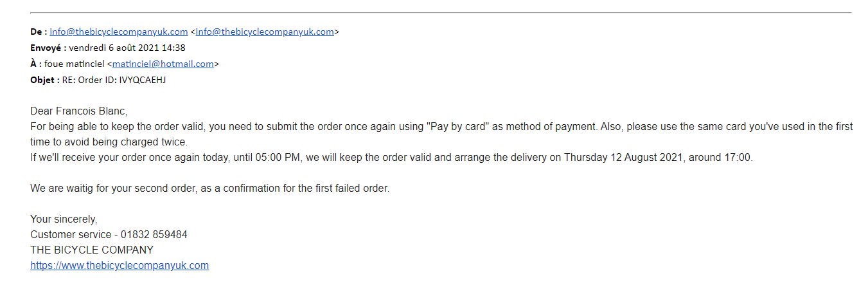This screenshot has height=287, width=868.
Task: Open sender email address inside angle brackets
Action: pyautogui.click(x=265, y=32)
